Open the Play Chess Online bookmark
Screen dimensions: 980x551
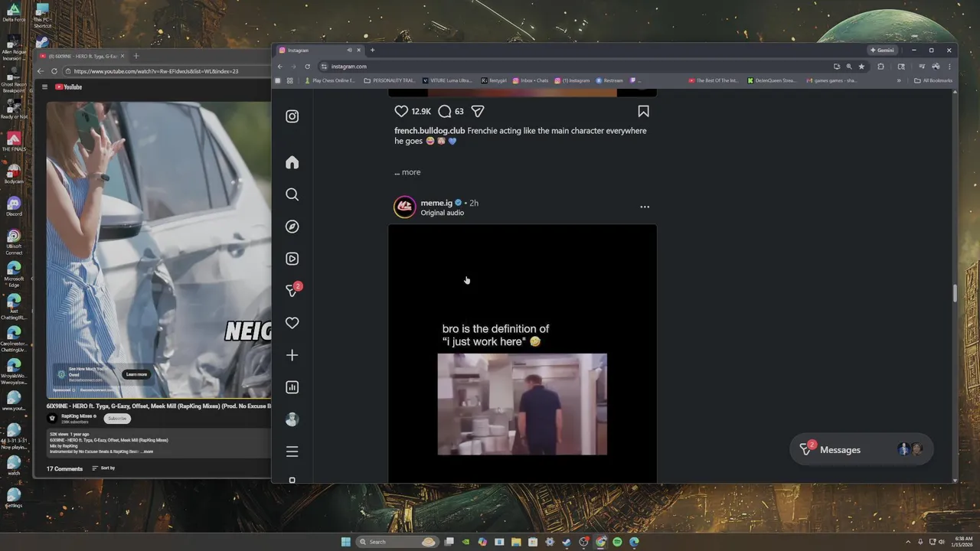[330, 80]
